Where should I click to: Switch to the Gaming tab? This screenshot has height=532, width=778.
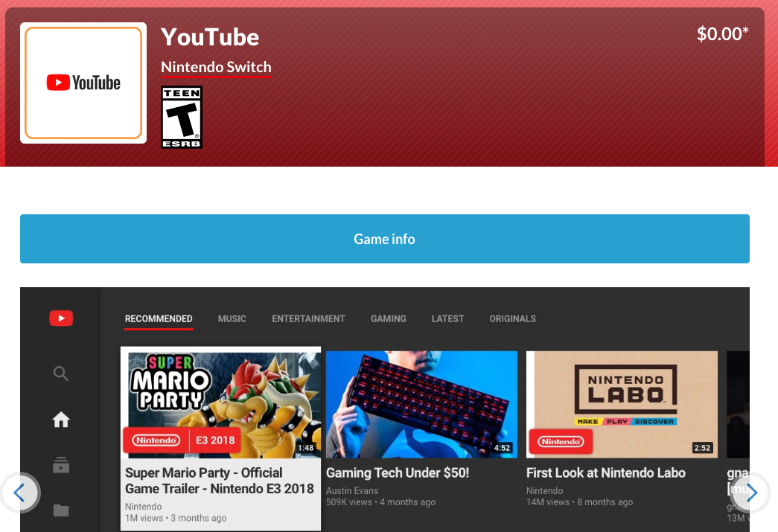click(389, 318)
